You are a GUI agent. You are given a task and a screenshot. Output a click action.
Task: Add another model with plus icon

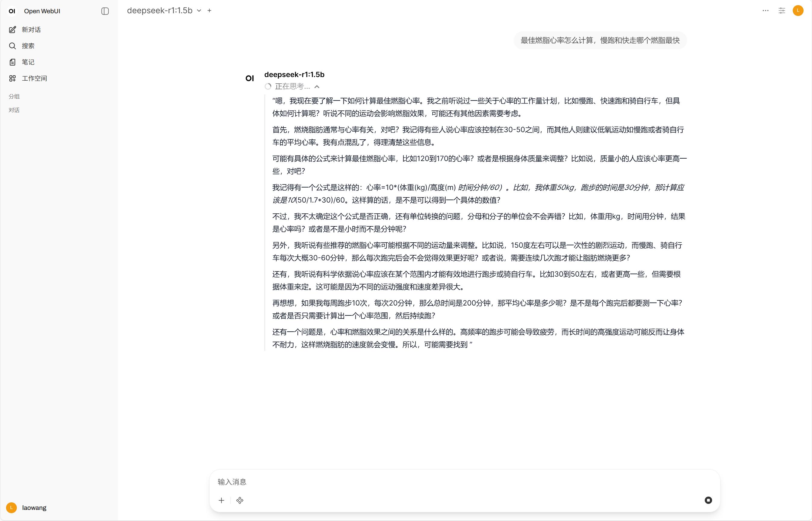pos(210,11)
